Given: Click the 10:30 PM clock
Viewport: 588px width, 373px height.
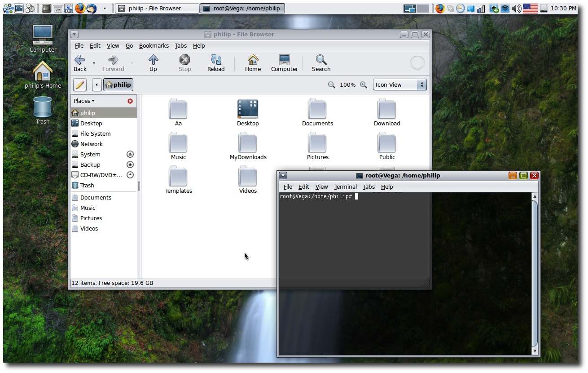Looking at the screenshot, I should [563, 8].
